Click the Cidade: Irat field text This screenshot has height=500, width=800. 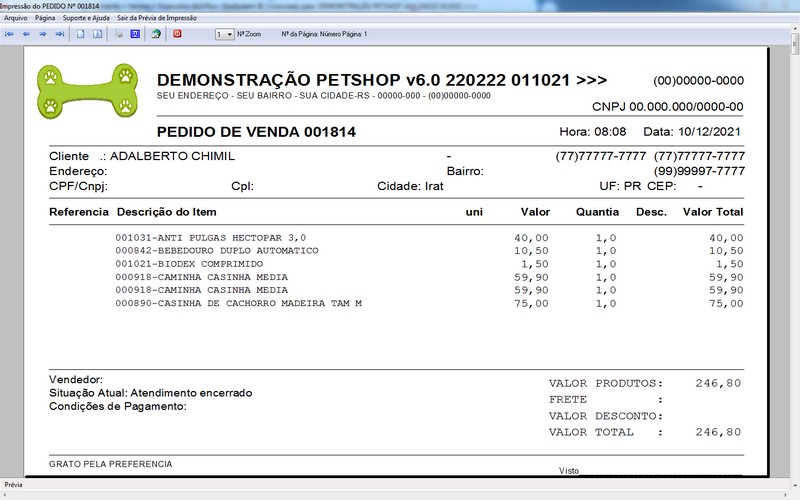[x=410, y=186]
